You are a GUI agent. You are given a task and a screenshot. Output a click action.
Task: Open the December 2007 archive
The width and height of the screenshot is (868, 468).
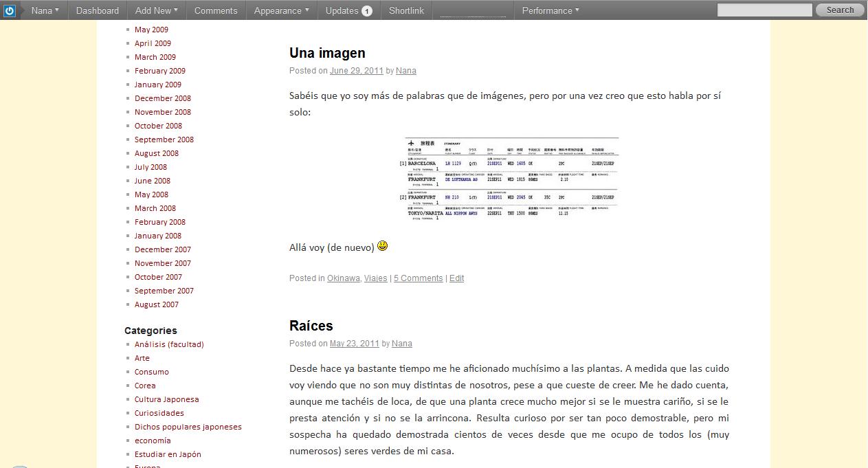163,249
